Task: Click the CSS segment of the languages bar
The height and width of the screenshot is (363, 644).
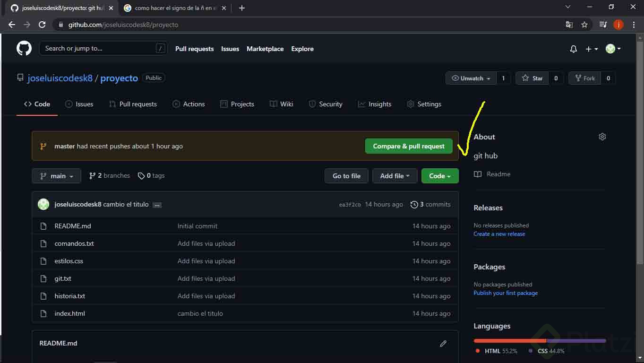Action: click(577, 340)
